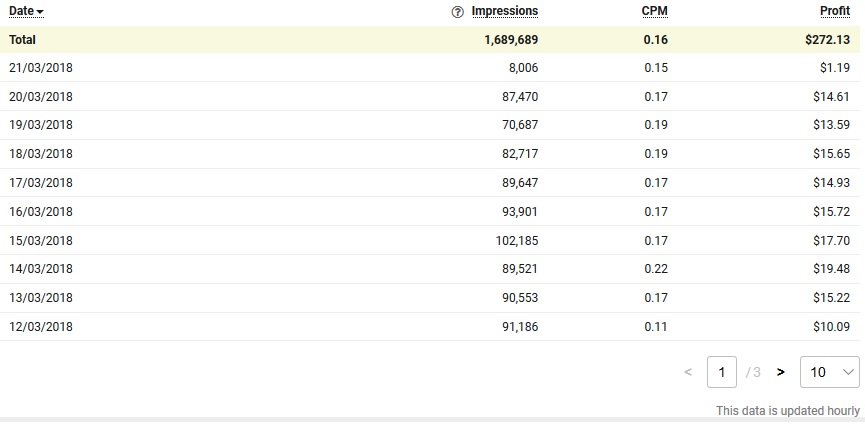The image size is (865, 425).
Task: Select the 13/03/2018 date row
Action: click(41, 298)
